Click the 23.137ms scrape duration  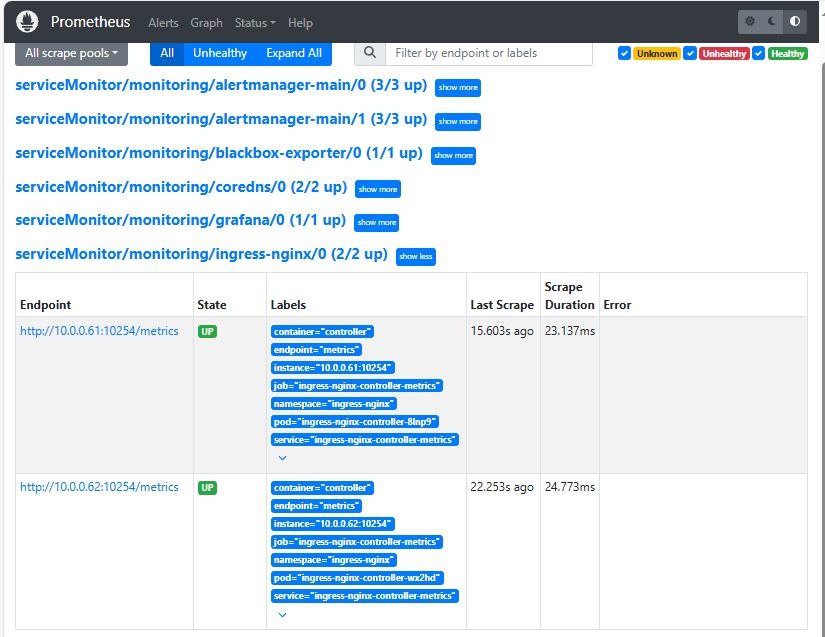point(570,331)
